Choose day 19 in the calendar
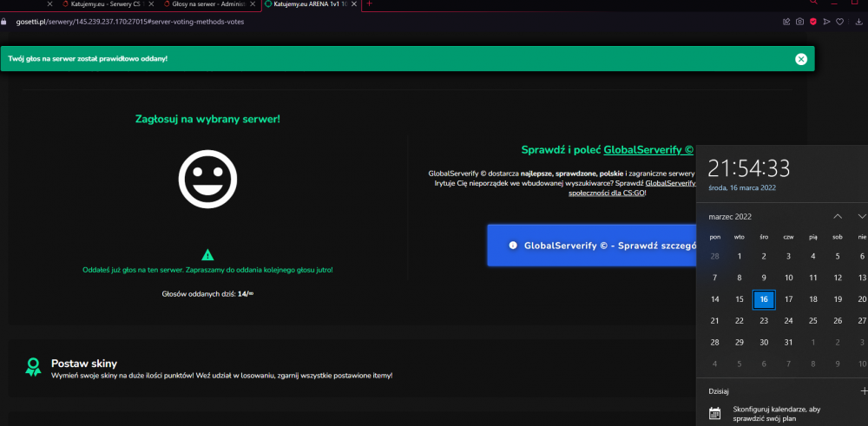Image resolution: width=868 pixels, height=426 pixels. 838,299
